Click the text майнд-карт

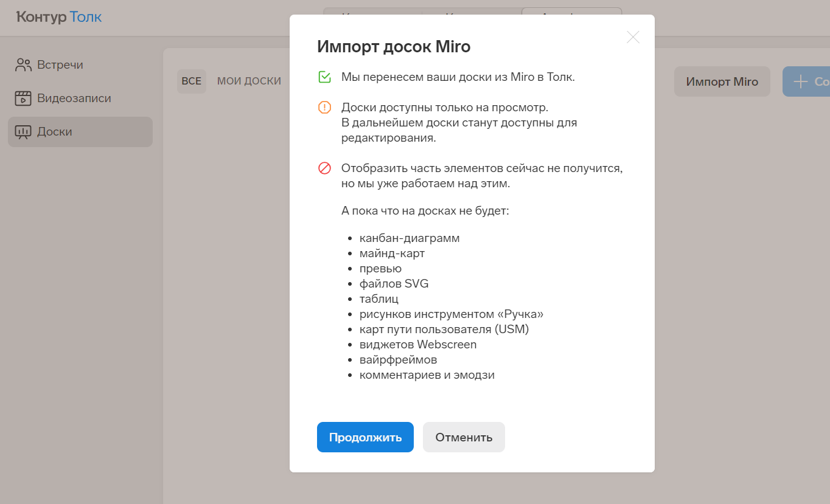pos(392,254)
